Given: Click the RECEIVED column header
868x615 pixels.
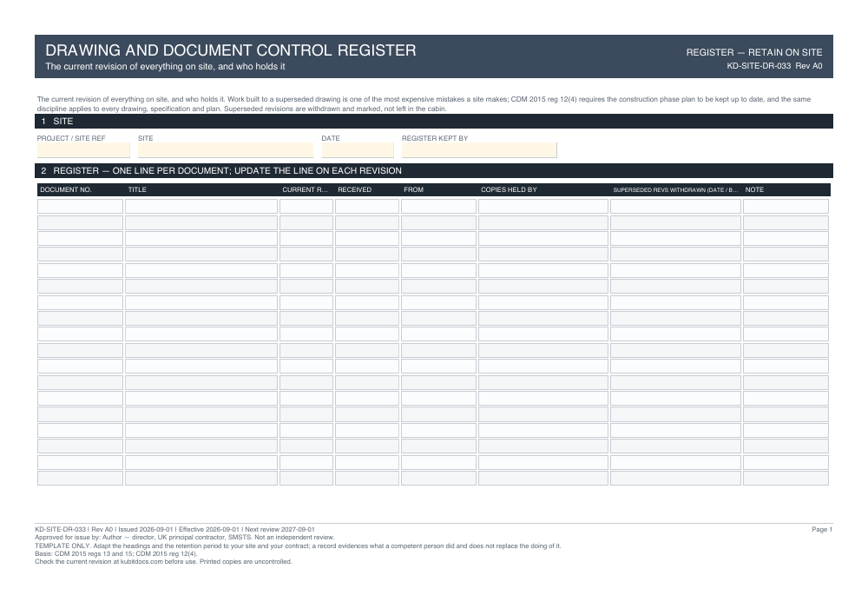Looking at the screenshot, I should 354,190.
